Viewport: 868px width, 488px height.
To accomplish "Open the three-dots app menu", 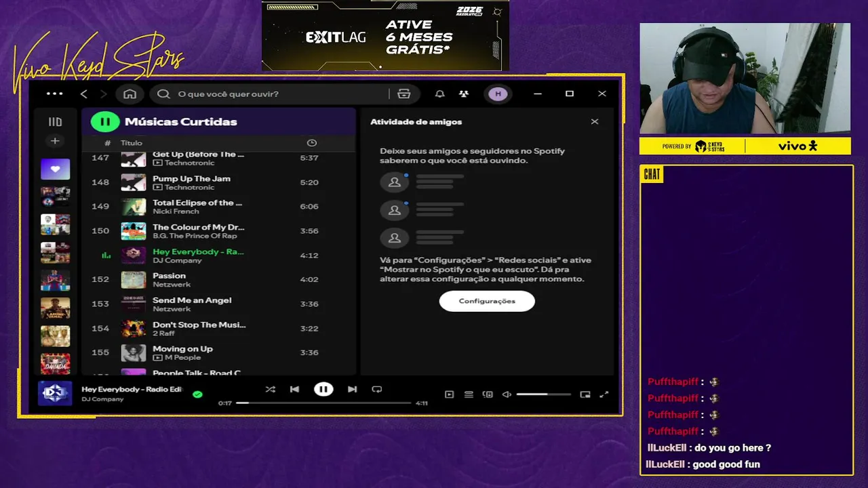I will [55, 94].
